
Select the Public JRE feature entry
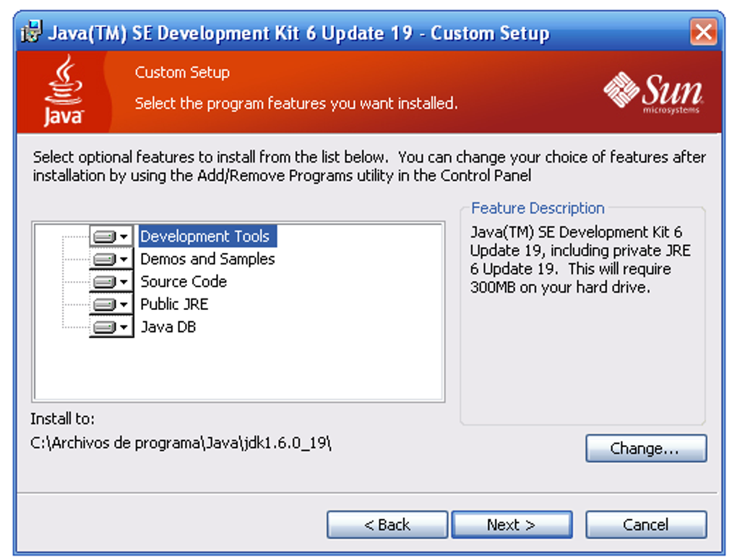(173, 303)
